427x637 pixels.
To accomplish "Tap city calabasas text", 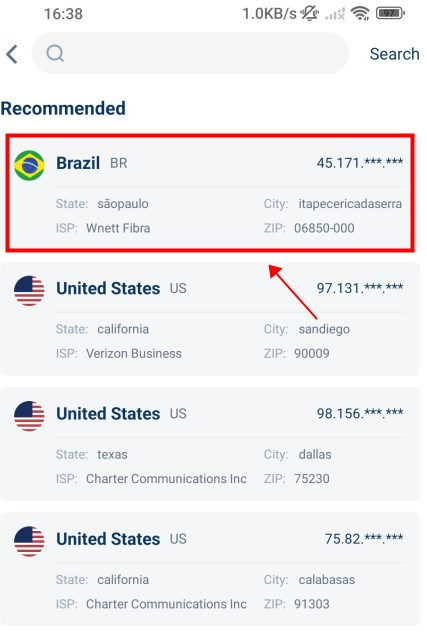I will (327, 580).
